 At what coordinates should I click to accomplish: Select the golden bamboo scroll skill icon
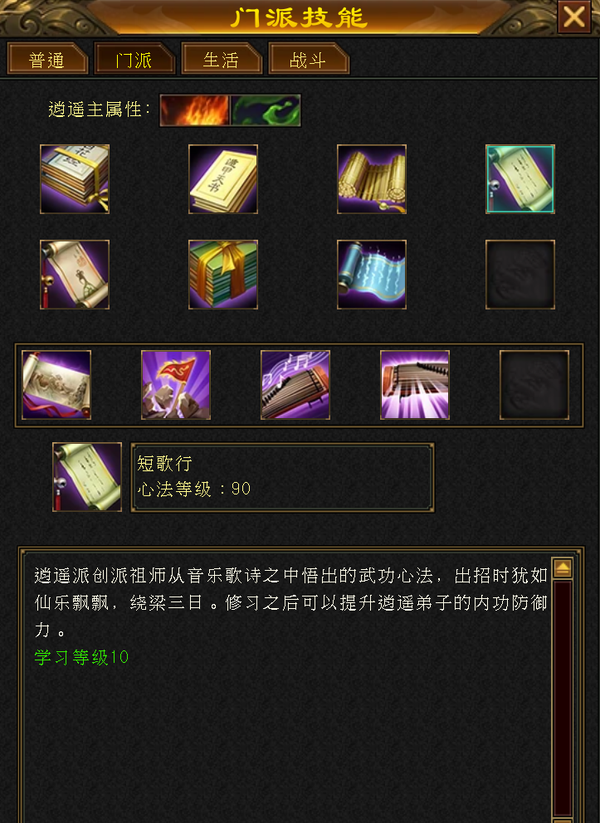[x=372, y=179]
